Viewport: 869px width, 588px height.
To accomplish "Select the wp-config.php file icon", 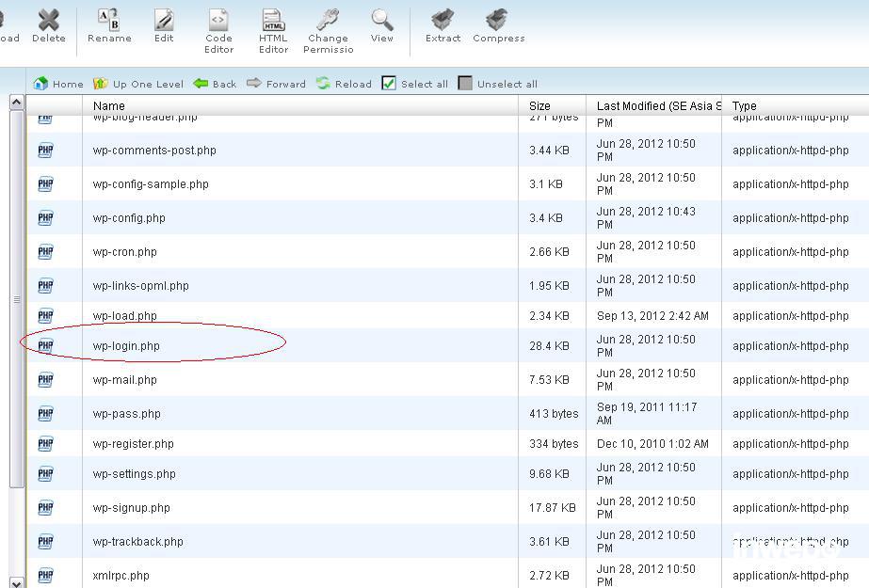I will coord(45,218).
